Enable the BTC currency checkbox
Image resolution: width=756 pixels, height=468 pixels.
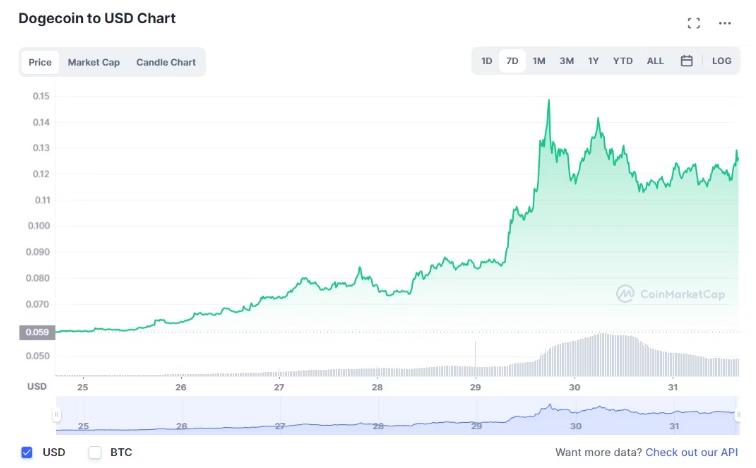(95, 452)
